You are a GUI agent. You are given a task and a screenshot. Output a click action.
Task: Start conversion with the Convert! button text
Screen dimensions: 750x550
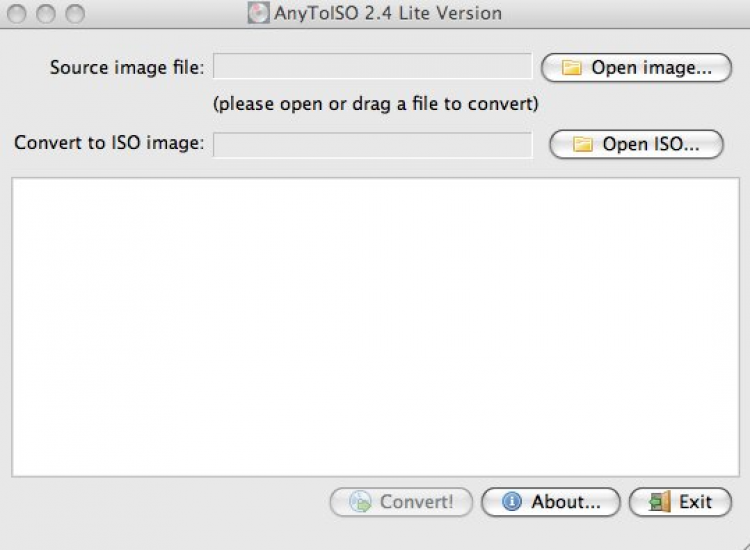416,502
